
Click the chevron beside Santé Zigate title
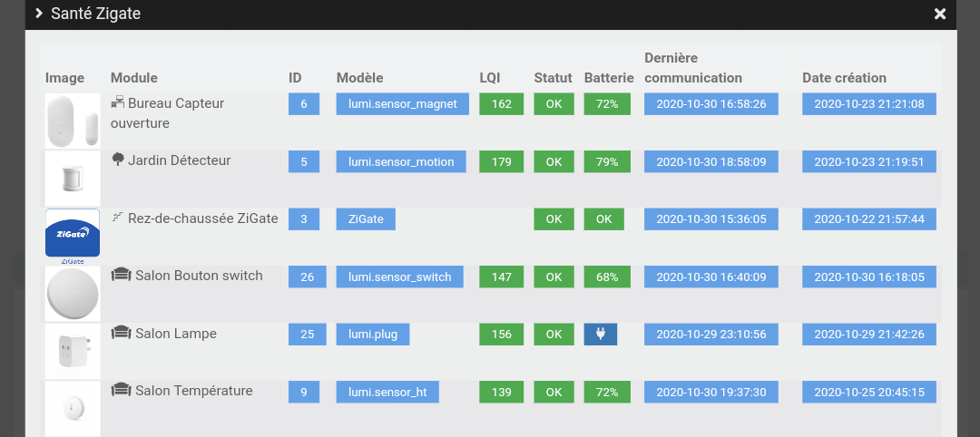click(x=39, y=14)
